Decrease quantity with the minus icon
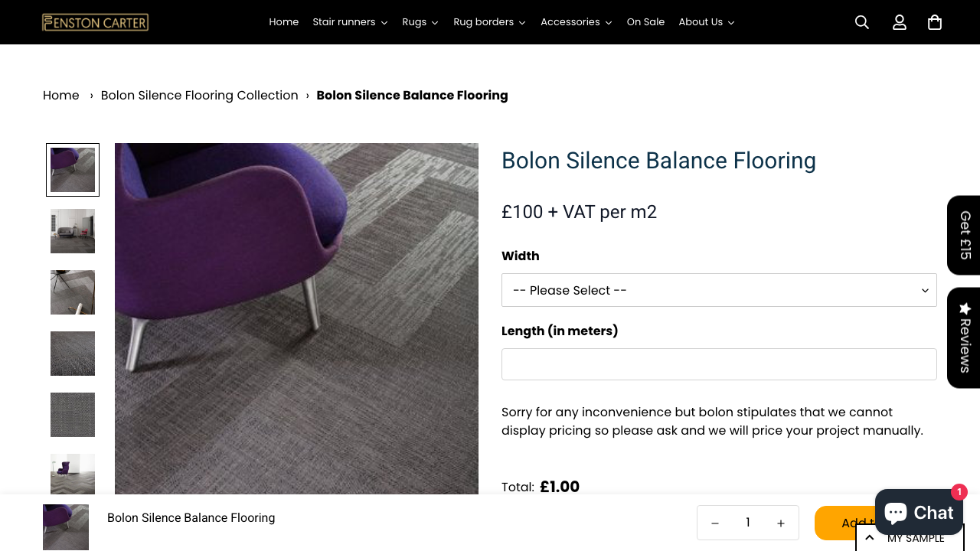Screen dimensions: 980x551 [x=714, y=523]
